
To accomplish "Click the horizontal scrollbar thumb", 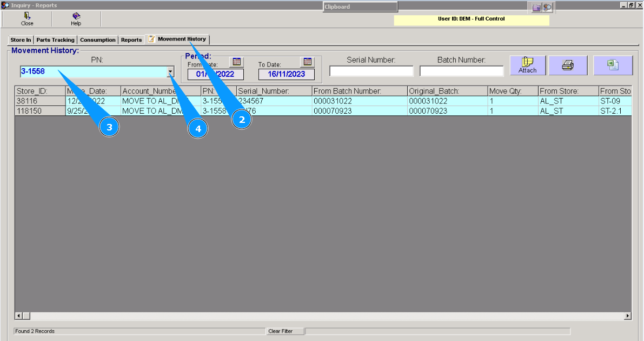I will (x=26, y=316).
